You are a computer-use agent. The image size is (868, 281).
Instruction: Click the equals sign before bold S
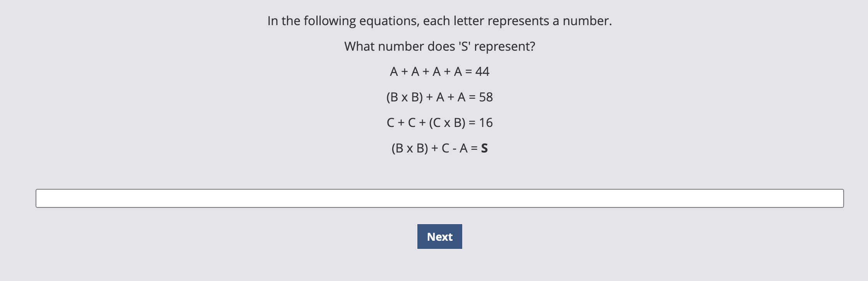[474, 149]
